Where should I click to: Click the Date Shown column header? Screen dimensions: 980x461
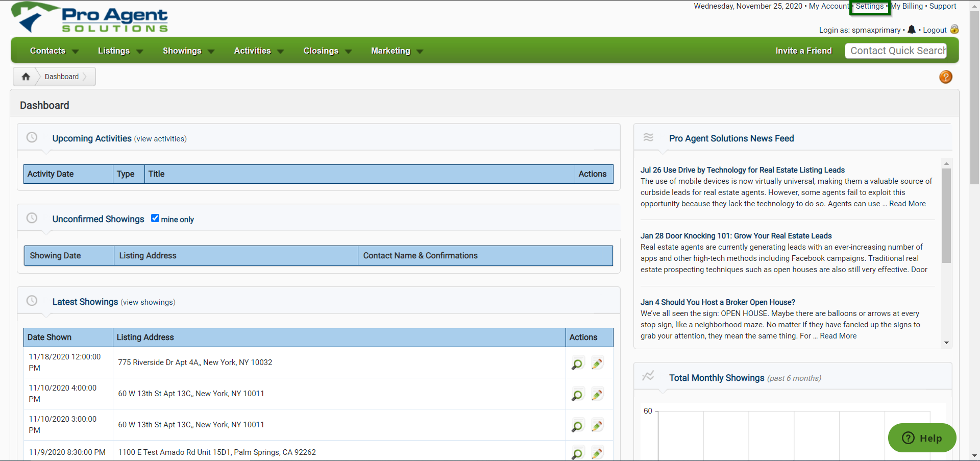(68, 337)
